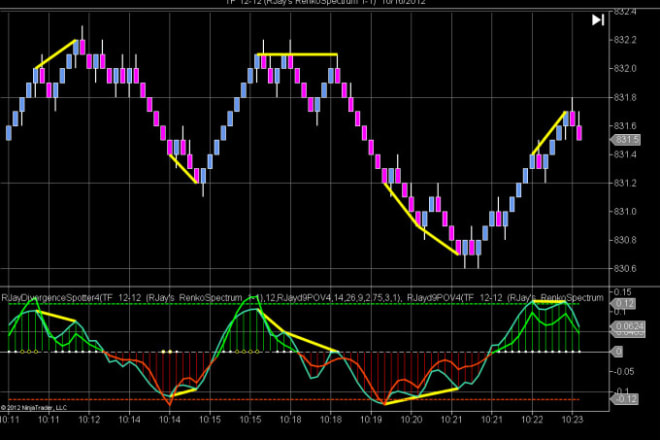Click the 10:23 time axis label
The image size is (660, 440).
pos(572,420)
